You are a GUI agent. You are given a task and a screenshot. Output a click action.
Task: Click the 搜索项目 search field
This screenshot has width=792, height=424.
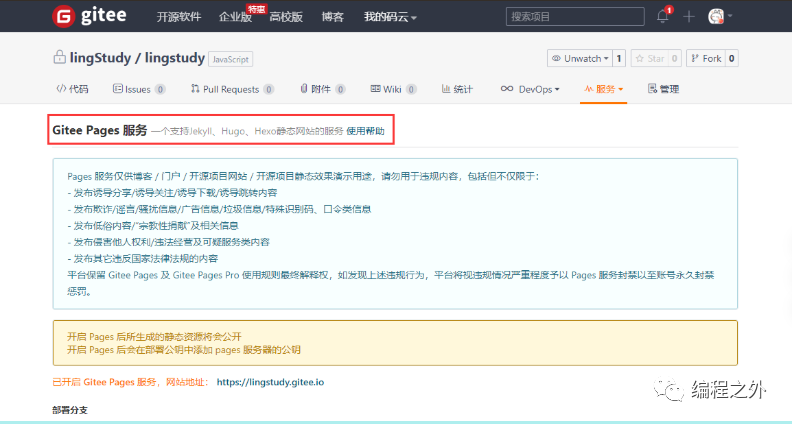[575, 17]
